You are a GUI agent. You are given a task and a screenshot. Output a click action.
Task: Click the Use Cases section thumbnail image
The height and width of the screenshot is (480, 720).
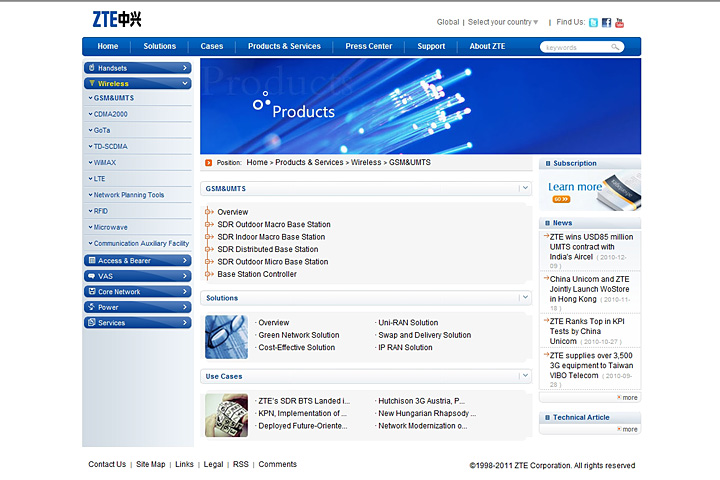point(226,414)
